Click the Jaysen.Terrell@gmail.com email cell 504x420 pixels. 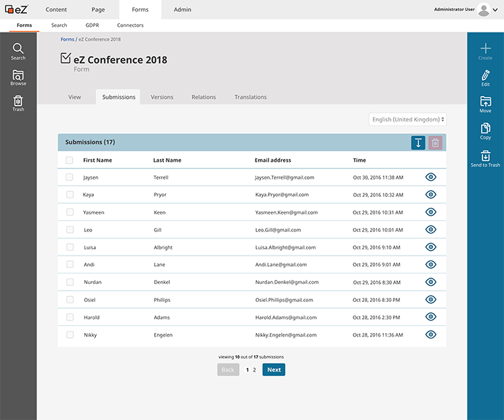coord(284,178)
